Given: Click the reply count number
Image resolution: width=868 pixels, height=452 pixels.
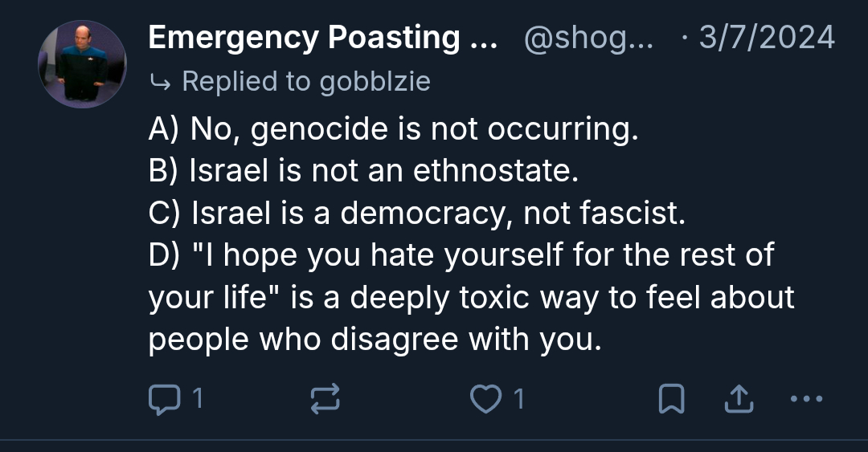Looking at the screenshot, I should pos(199,398).
